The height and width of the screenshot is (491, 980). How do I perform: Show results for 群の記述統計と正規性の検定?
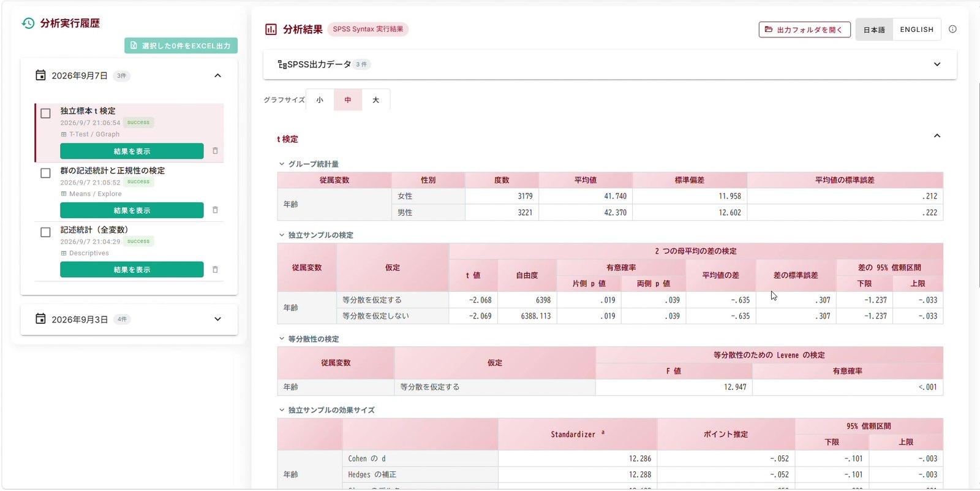pyautogui.click(x=132, y=210)
